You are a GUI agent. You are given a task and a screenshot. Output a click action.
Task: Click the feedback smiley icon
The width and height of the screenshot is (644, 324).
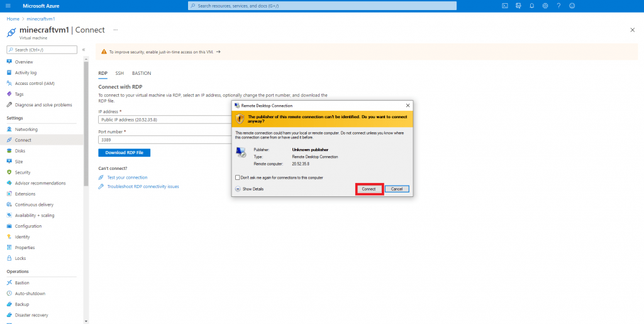[572, 6]
